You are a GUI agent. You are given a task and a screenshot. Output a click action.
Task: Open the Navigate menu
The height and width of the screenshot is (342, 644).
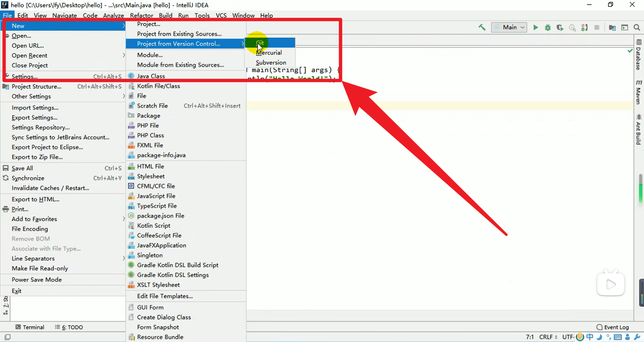64,15
